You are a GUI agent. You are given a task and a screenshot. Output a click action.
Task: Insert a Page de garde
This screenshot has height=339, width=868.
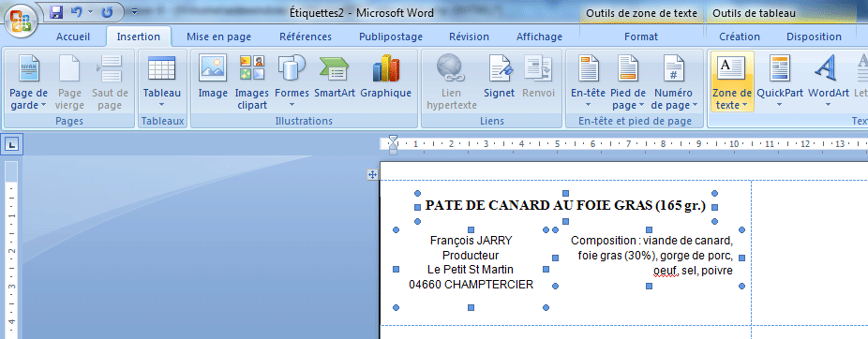29,81
